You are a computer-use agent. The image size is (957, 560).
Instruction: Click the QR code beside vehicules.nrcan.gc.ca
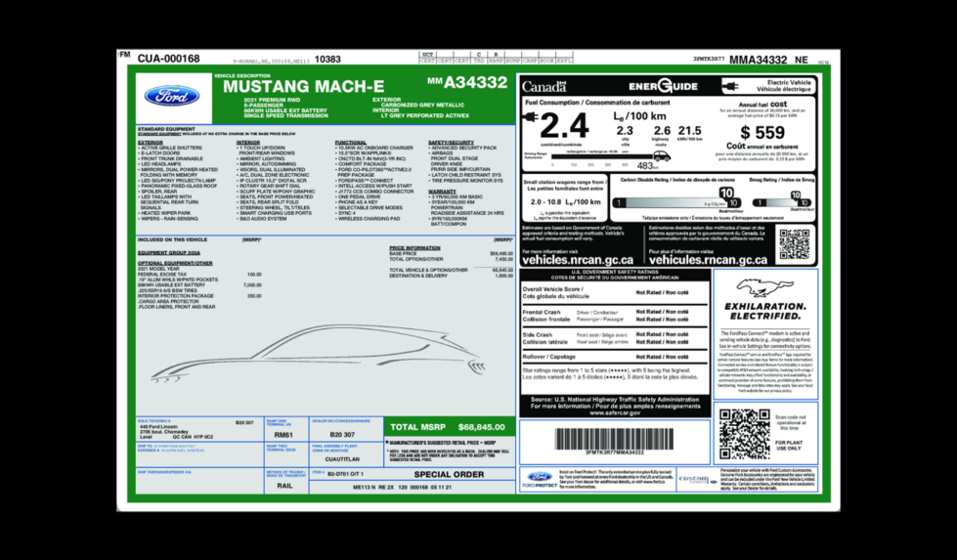click(x=795, y=244)
